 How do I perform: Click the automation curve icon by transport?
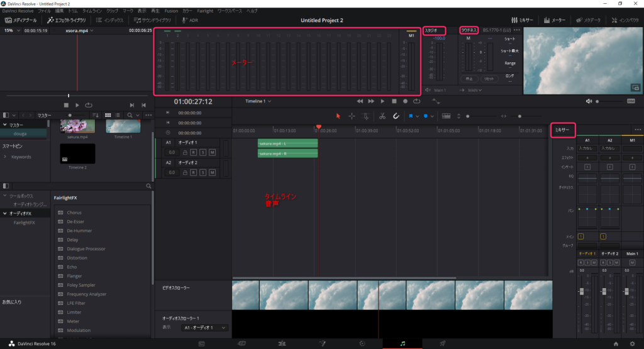(436, 101)
